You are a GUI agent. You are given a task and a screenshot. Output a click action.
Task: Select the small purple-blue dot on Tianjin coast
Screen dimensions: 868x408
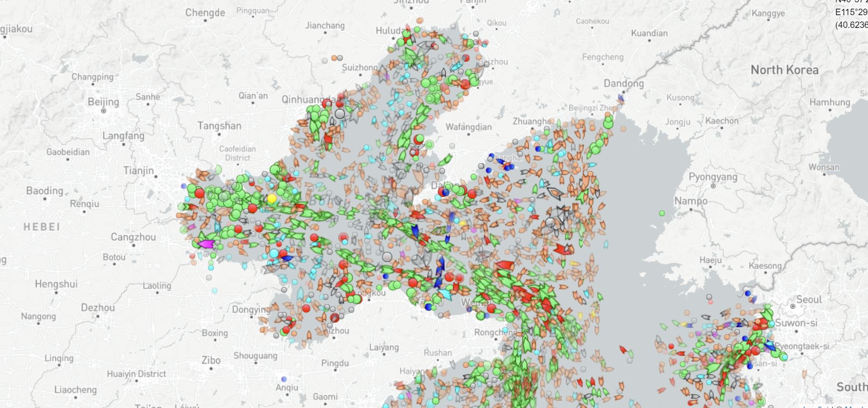(x=184, y=186)
